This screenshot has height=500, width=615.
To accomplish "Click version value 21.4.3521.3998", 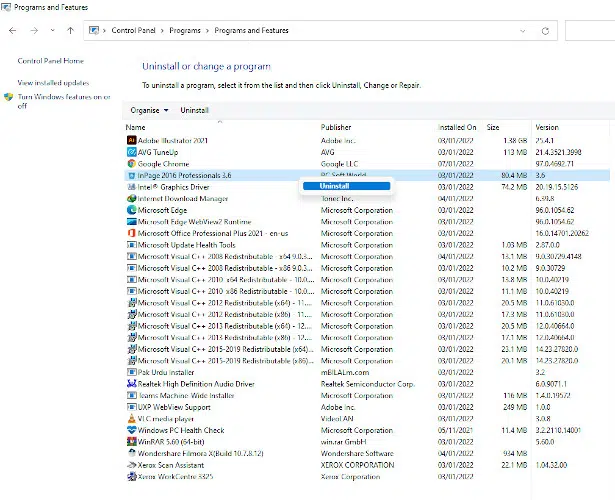I will [x=559, y=152].
